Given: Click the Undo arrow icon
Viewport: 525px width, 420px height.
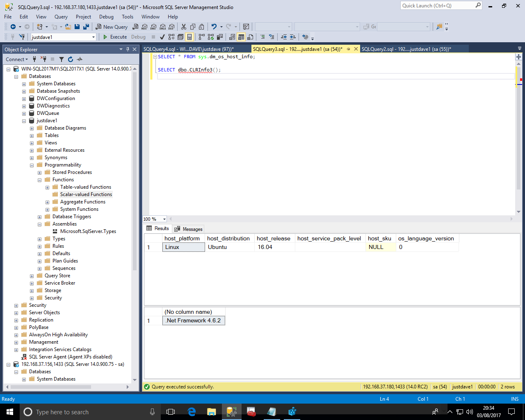Looking at the screenshot, I should [x=214, y=27].
